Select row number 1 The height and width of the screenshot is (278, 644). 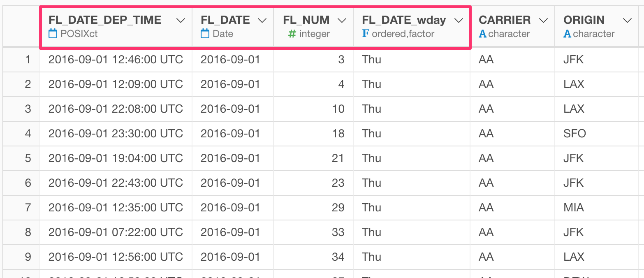[28, 60]
